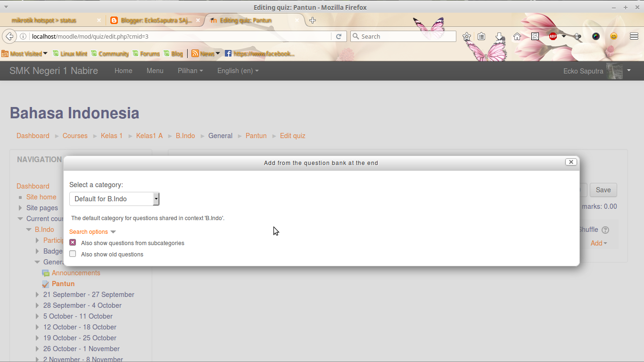The width and height of the screenshot is (644, 362).
Task: Go to Pantun in breadcrumb
Action: tap(256, 136)
